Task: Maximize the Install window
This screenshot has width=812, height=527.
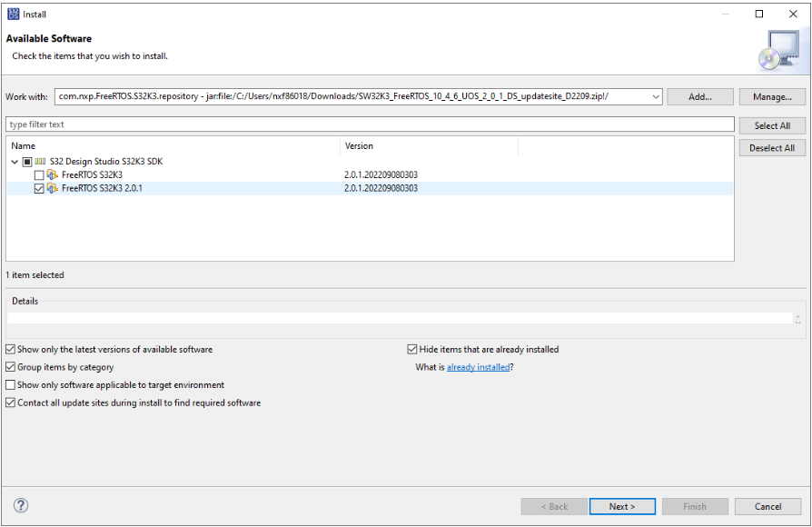Action: click(x=758, y=14)
